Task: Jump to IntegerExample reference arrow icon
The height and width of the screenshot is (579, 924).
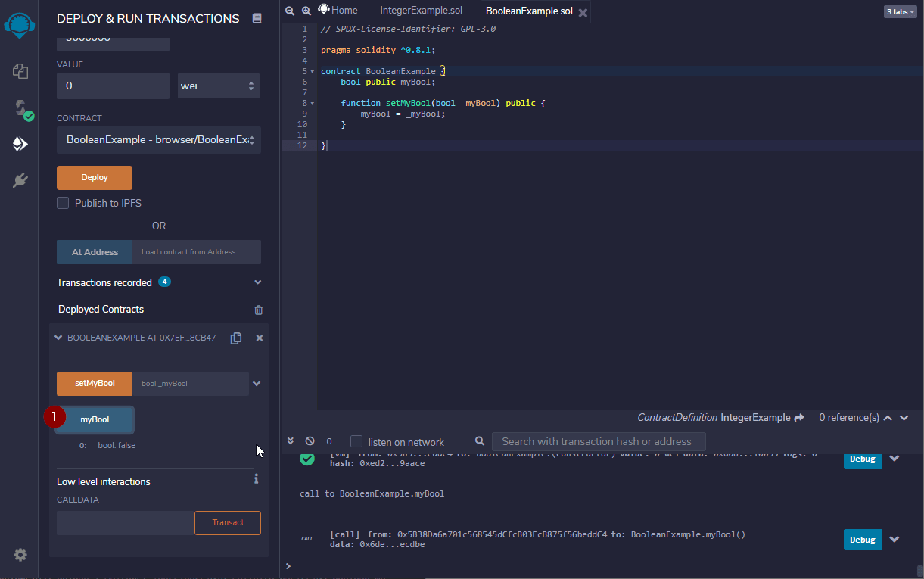Action: click(x=798, y=418)
